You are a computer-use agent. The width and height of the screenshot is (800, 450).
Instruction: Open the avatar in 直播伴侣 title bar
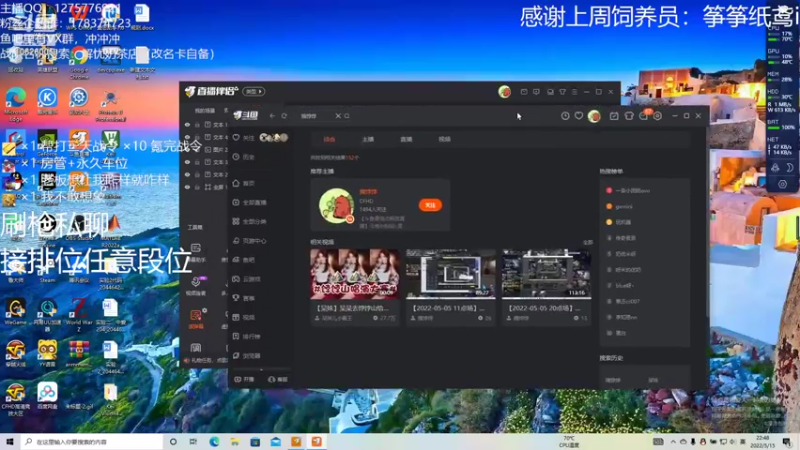(x=505, y=92)
